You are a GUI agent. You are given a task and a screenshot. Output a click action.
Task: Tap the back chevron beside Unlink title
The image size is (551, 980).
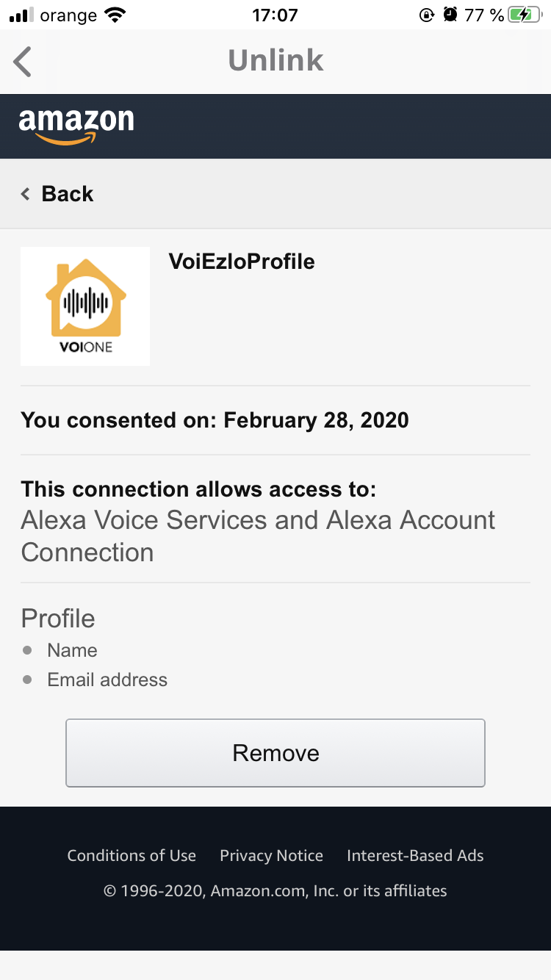pyautogui.click(x=23, y=61)
